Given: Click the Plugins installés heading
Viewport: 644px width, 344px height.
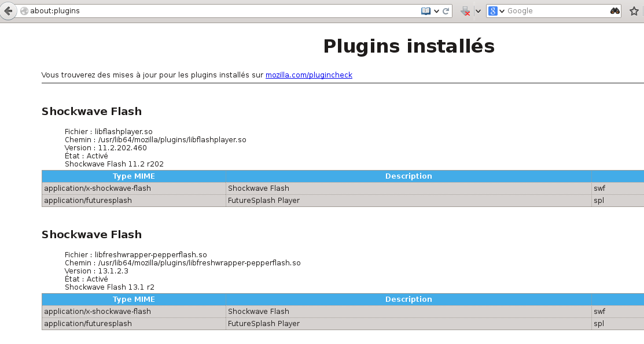Looking at the screenshot, I should [409, 46].
